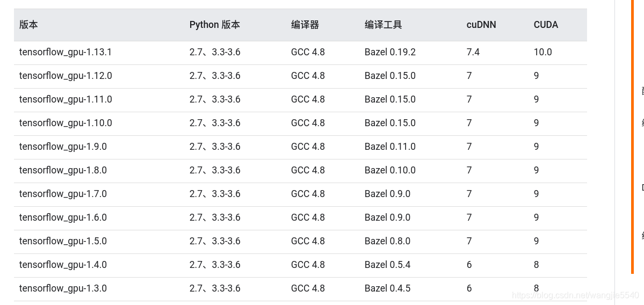Screen dimensions: 644x305
Task: Click Bazel 0.11.0 cell
Action: point(390,147)
